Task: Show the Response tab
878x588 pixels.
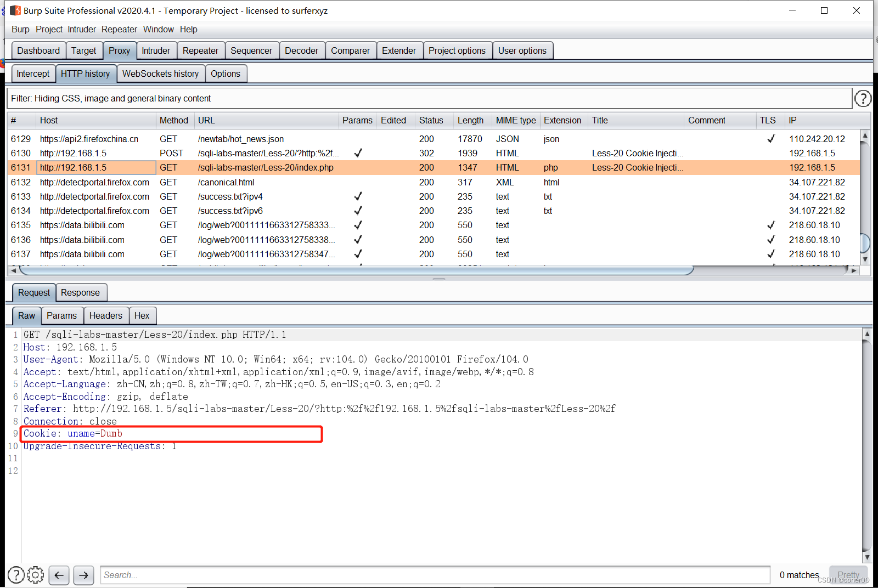Action: coord(80,292)
